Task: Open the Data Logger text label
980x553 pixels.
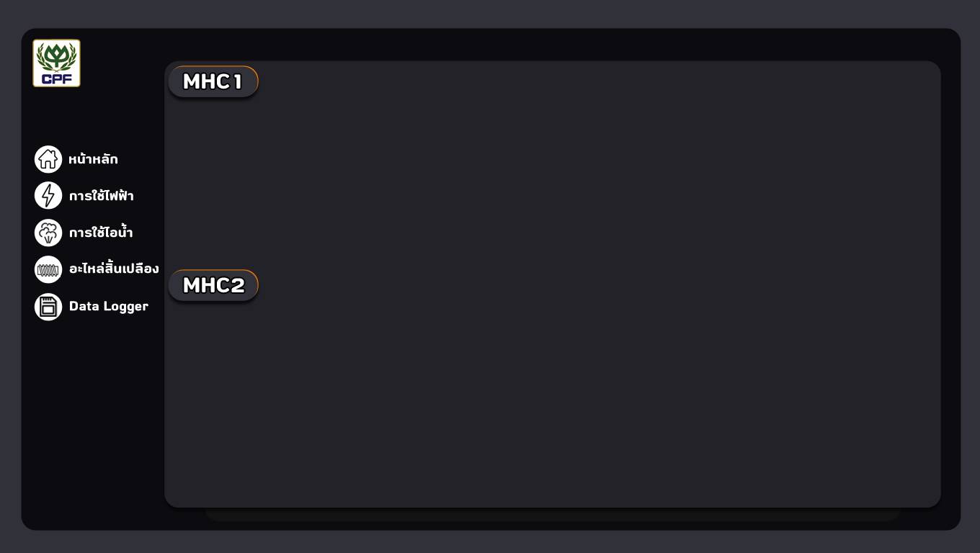Action: tap(109, 306)
